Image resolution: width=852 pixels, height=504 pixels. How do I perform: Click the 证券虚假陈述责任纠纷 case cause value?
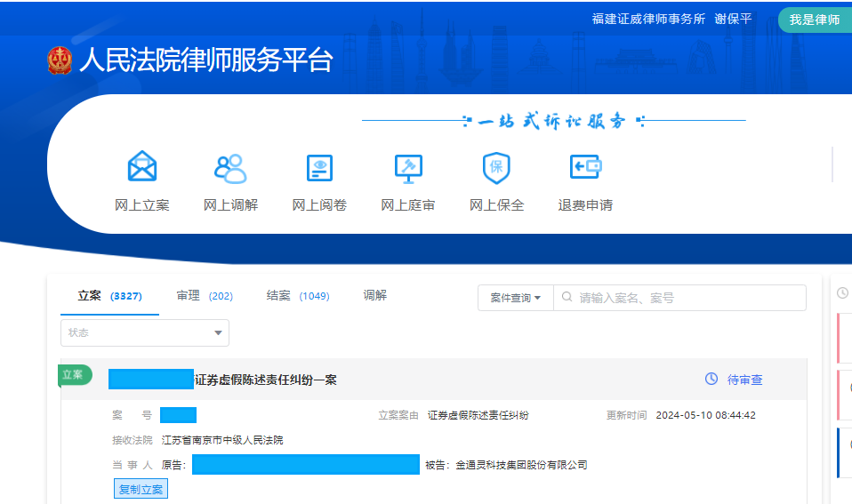478,415
